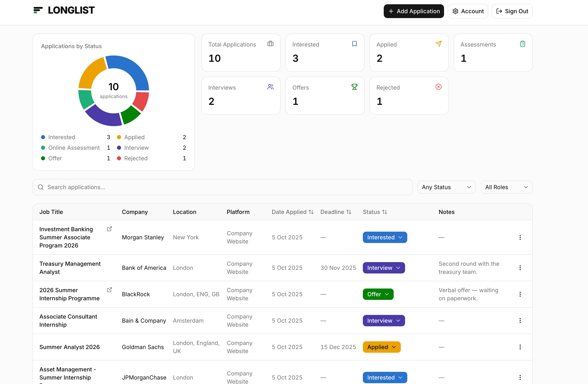Click Company column header
Image resolution: width=588 pixels, height=384 pixels.
point(135,212)
